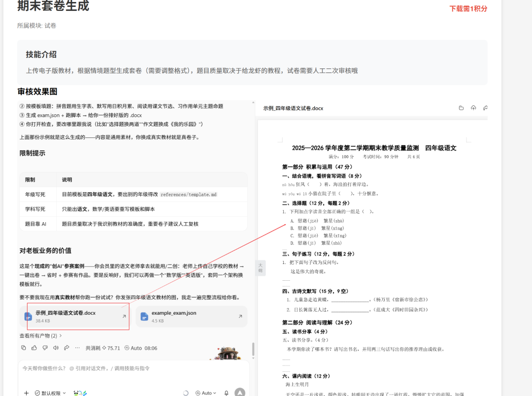This screenshot has height=396, width=532.
Task: Click 二、选择题 heading in document
Action: (316, 203)
